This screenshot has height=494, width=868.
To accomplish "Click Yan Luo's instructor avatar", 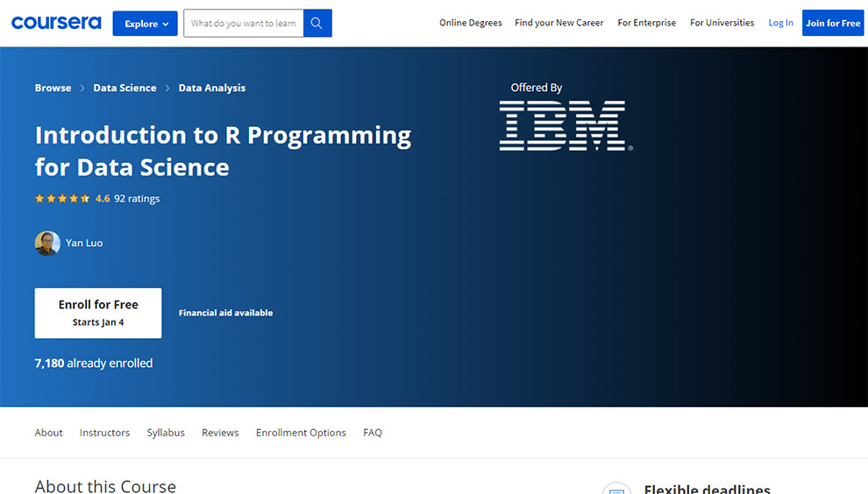I will 47,243.
